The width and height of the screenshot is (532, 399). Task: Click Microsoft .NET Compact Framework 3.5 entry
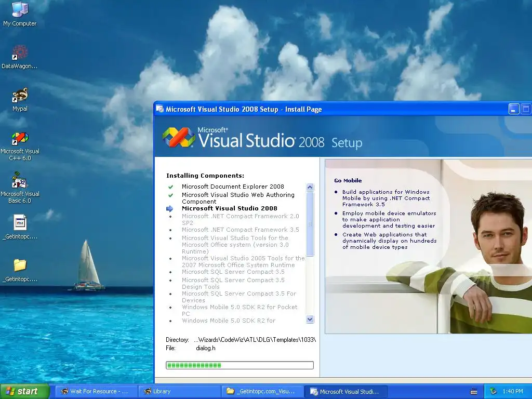tap(240, 230)
